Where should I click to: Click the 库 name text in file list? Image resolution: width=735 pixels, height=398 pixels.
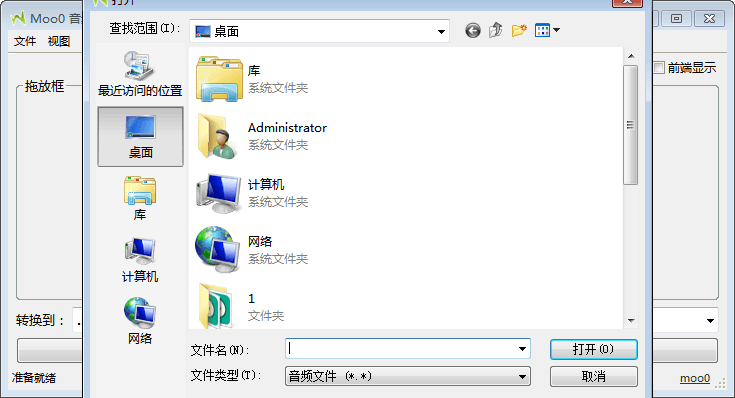[x=254, y=71]
